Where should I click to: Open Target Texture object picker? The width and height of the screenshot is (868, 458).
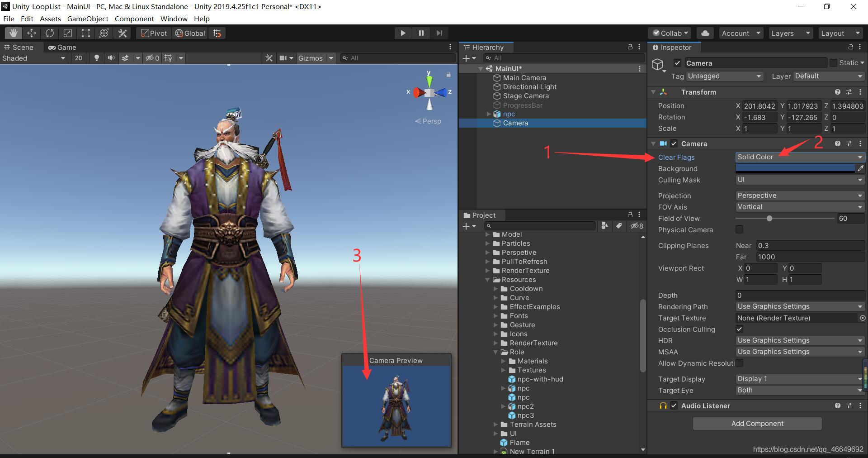coord(862,318)
